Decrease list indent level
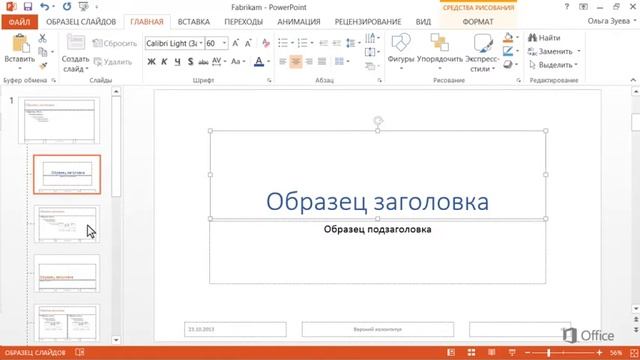Viewport: 640px width, 360px height. pos(323,43)
